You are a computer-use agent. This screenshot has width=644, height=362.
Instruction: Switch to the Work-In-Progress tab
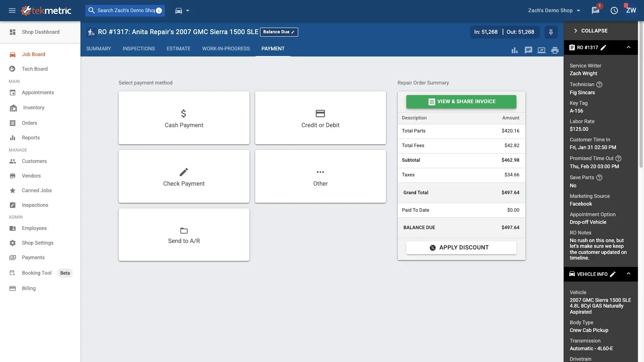point(226,49)
